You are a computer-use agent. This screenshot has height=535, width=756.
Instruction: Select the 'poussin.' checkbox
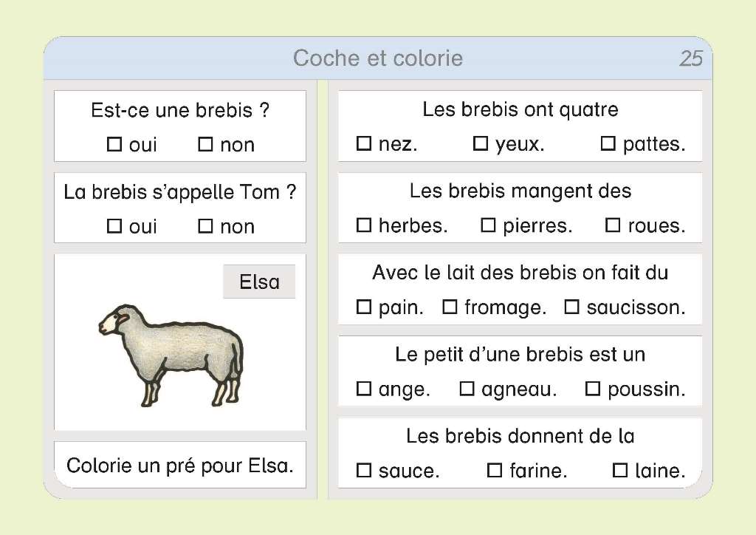[x=593, y=389]
